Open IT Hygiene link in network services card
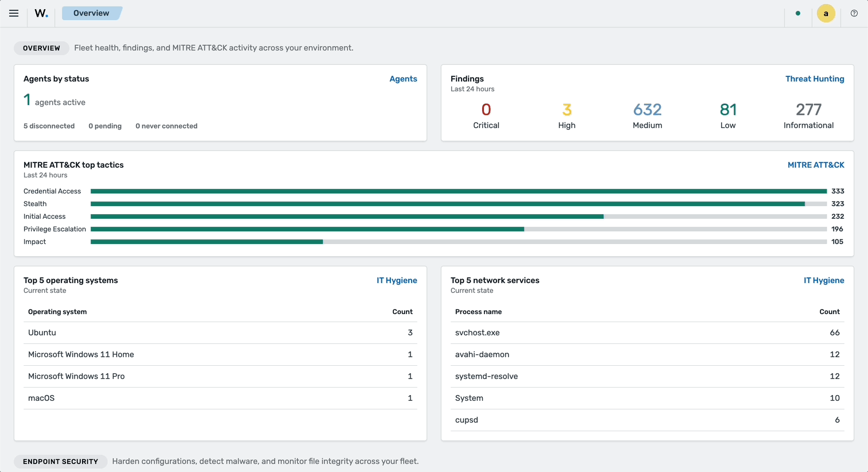 pyautogui.click(x=824, y=280)
